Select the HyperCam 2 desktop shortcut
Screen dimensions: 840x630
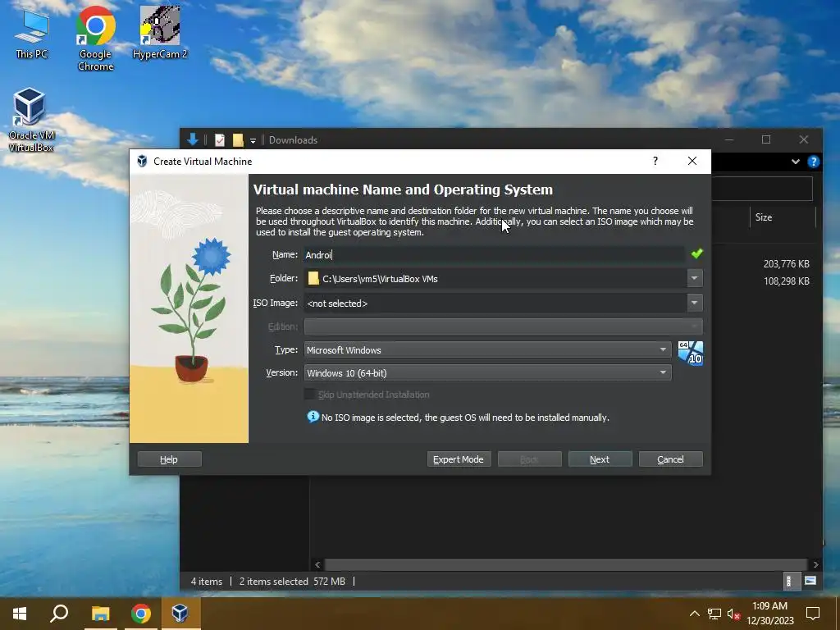click(160, 32)
